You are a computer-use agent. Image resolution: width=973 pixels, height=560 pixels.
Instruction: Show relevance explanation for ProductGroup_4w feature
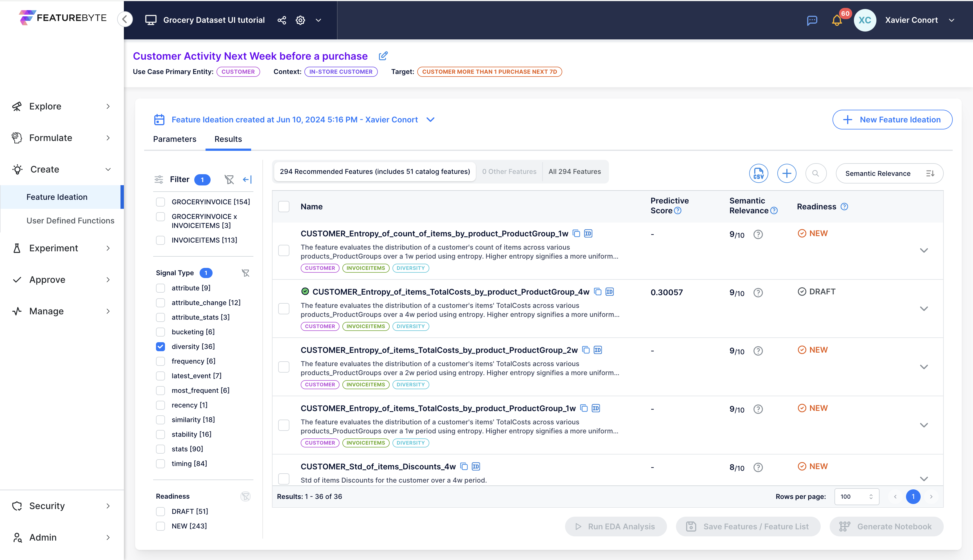coord(758,293)
